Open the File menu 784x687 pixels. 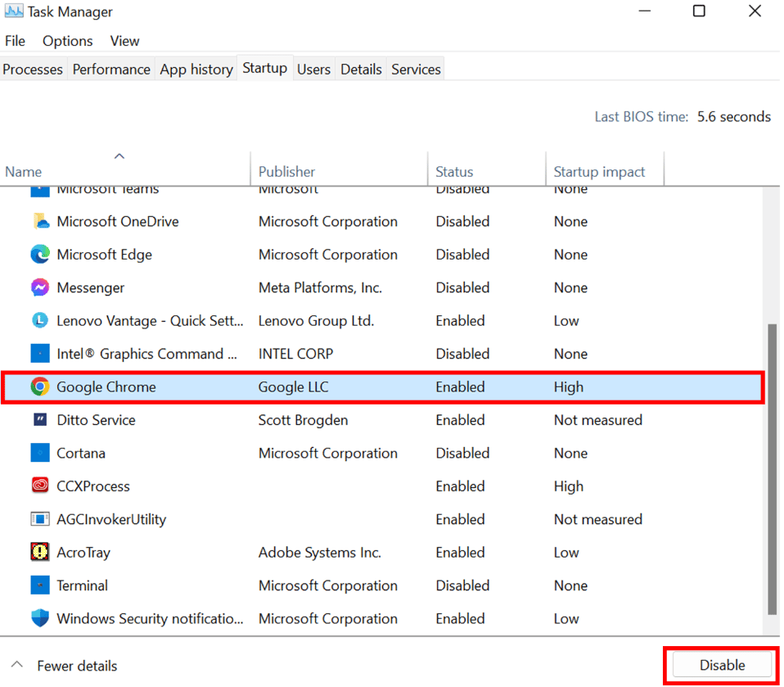tap(15, 41)
